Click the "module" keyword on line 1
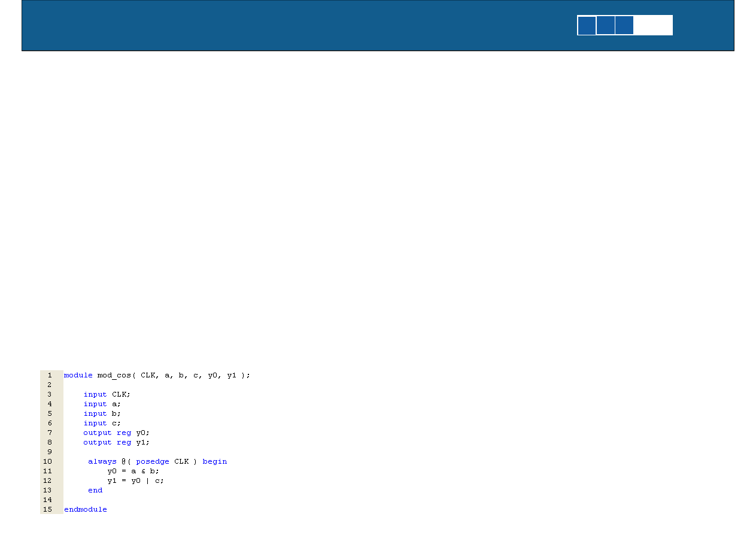This screenshot has width=756, height=535. pos(78,376)
